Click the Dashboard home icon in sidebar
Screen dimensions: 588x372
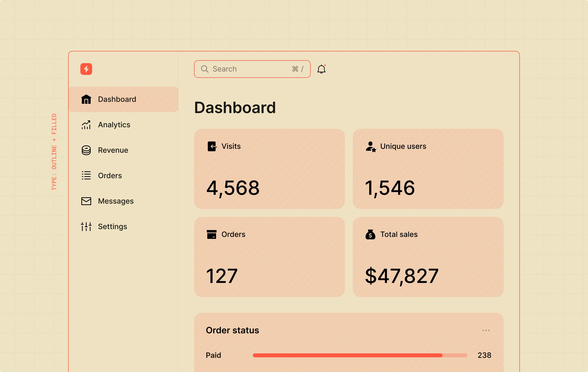[x=86, y=99]
